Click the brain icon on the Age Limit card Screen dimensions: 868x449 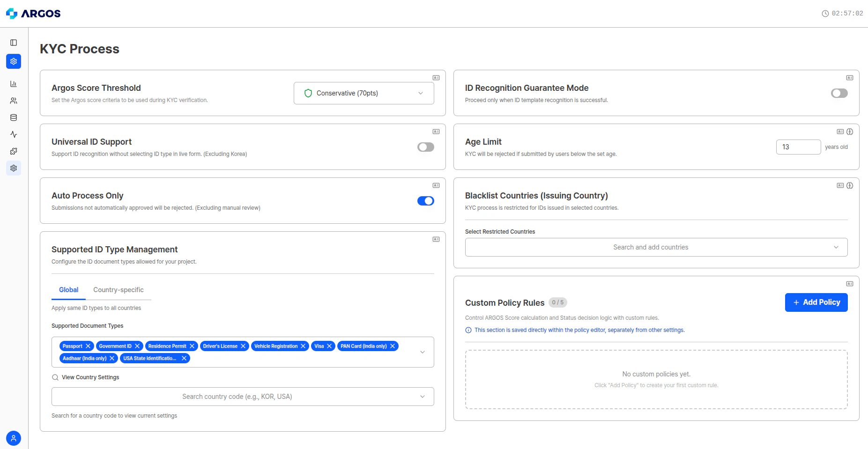[x=850, y=132]
